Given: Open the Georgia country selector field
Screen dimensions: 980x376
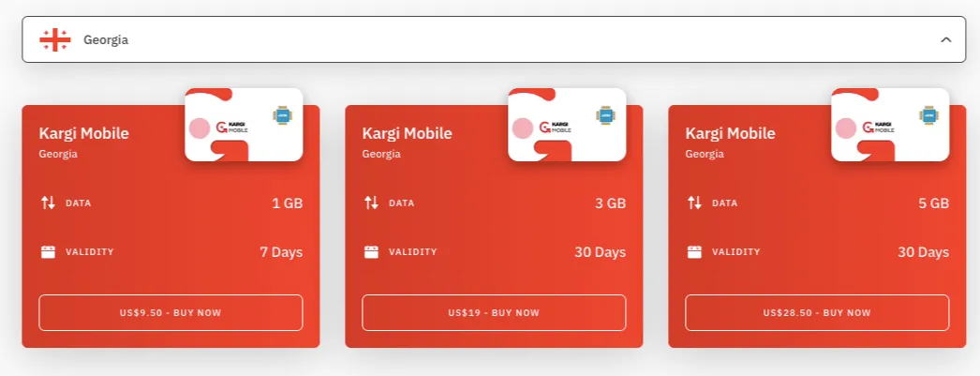Looking at the screenshot, I should 494,39.
